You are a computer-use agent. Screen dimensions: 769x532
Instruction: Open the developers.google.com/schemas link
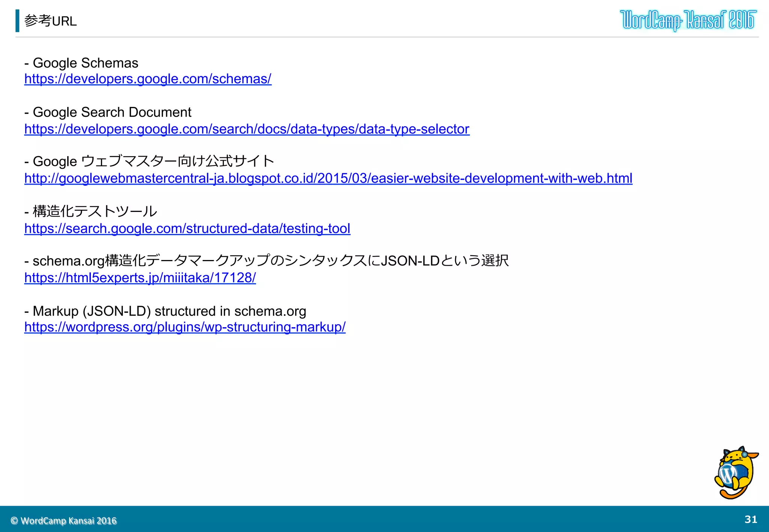(x=148, y=79)
